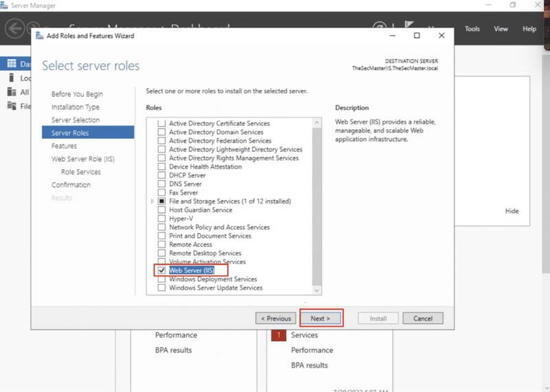Go to the Role Services step
The image size is (550, 392).
80,172
